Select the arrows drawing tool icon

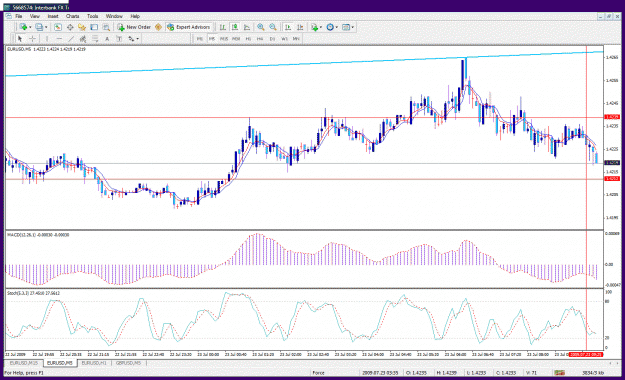(131, 39)
